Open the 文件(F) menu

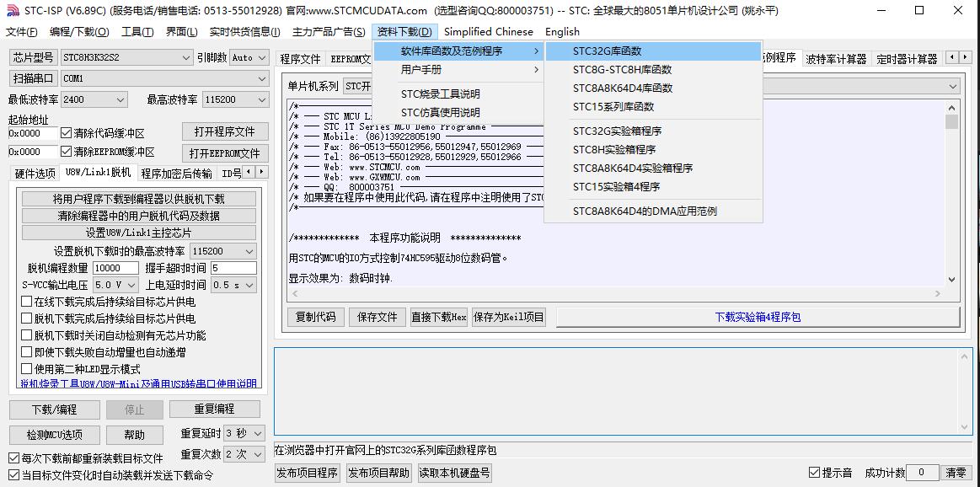[22, 32]
